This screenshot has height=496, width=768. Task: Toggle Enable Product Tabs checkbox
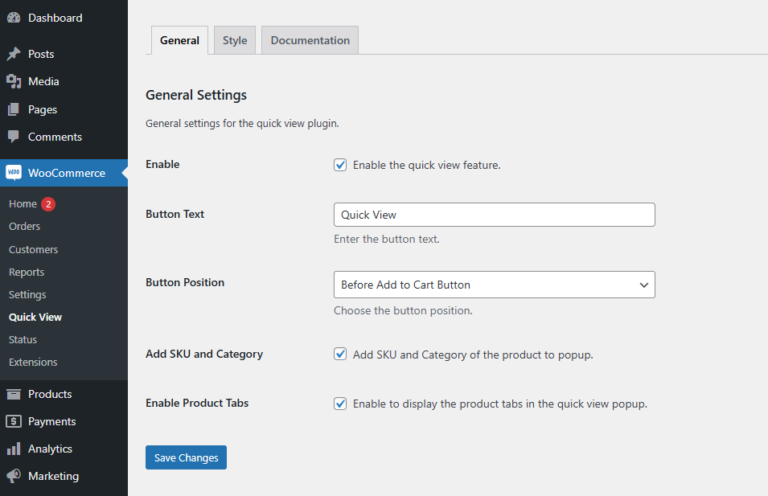(340, 403)
